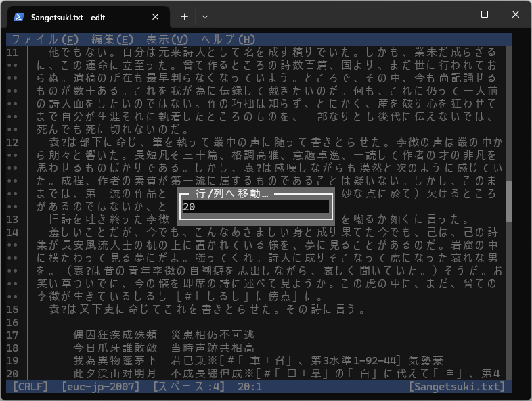Click line number 20 in the gutter

pyautogui.click(x=12, y=374)
